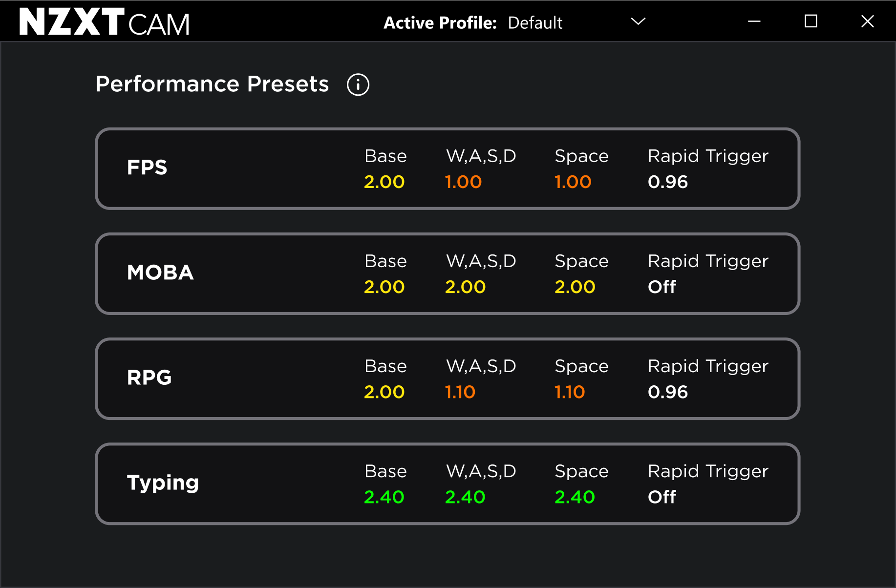896x588 pixels.
Task: Close the NZXT CAM window
Action: click(867, 21)
